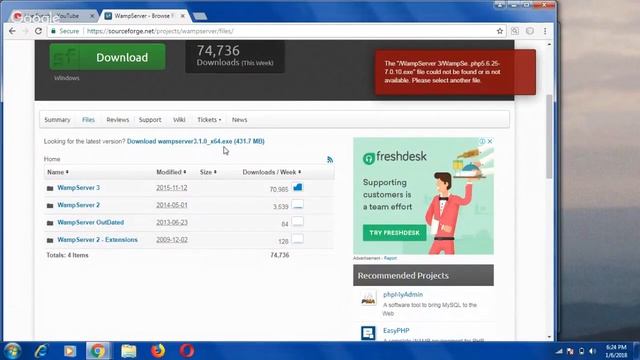Open WampServer 2 download stats chart icon
The image size is (640, 360).
click(x=298, y=204)
